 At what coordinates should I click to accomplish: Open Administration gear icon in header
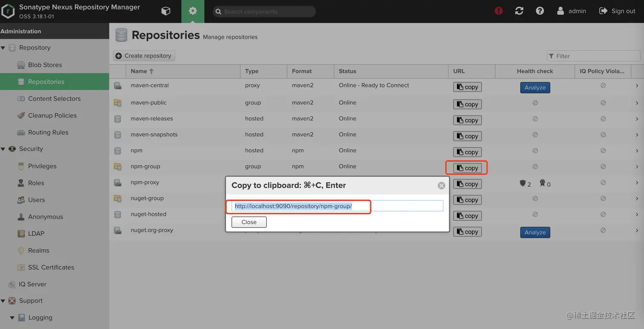pos(193,11)
